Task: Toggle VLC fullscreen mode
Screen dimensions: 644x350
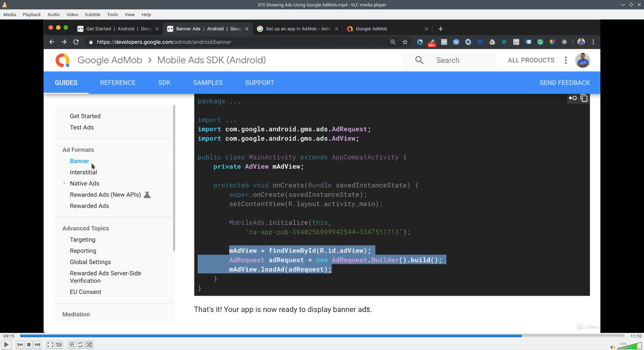Action: tap(50, 345)
